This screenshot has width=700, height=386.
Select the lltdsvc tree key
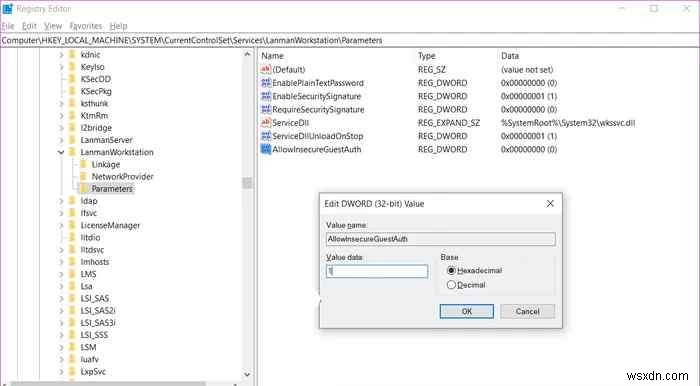point(92,250)
